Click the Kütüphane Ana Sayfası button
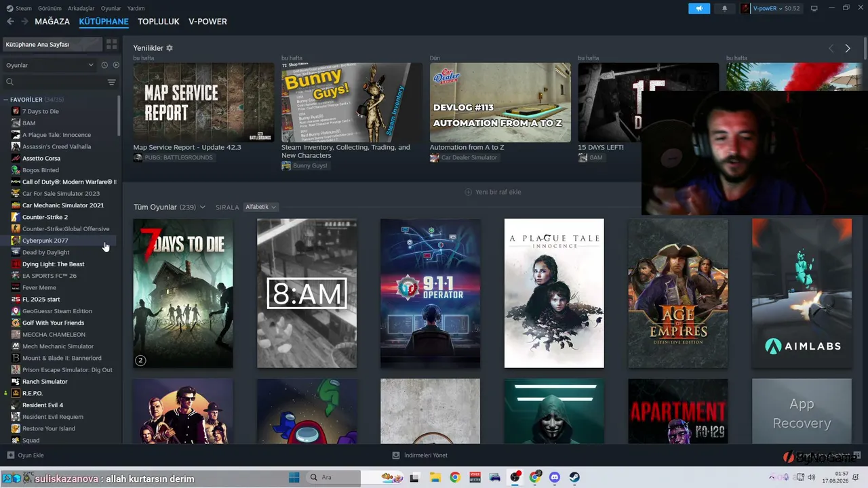 tap(52, 44)
